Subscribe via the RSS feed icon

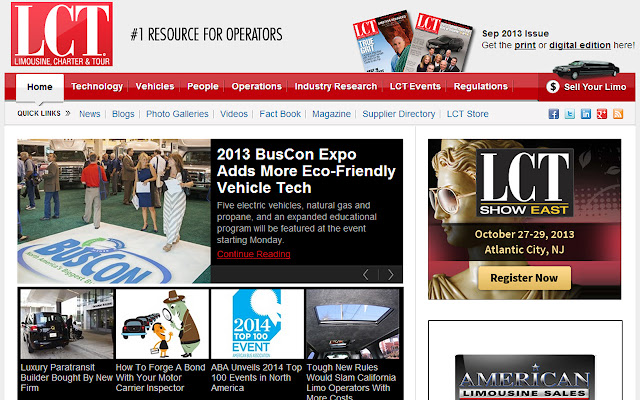point(618,114)
